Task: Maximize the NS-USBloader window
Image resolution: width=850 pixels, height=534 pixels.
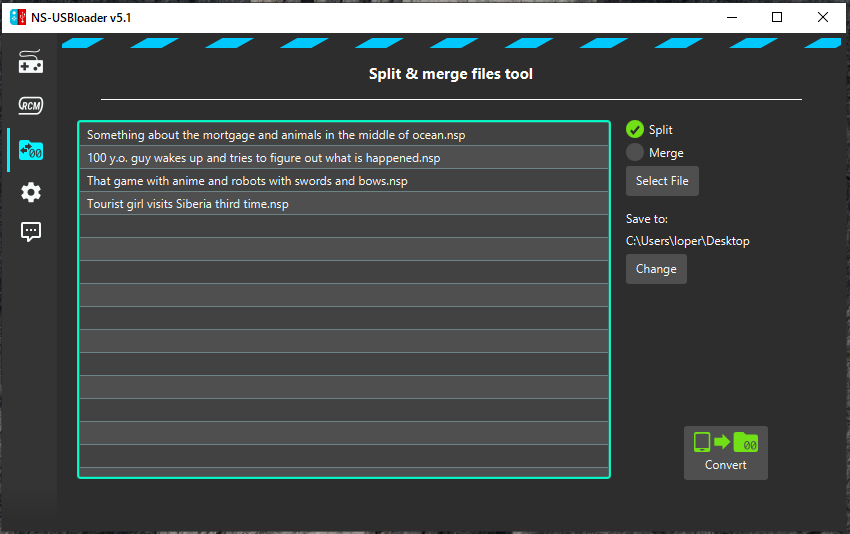Action: click(x=777, y=17)
